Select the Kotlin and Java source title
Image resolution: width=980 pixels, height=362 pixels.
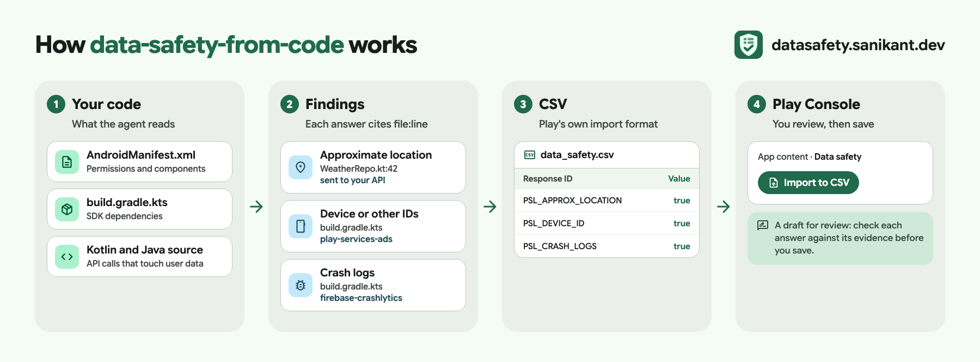[x=145, y=250]
